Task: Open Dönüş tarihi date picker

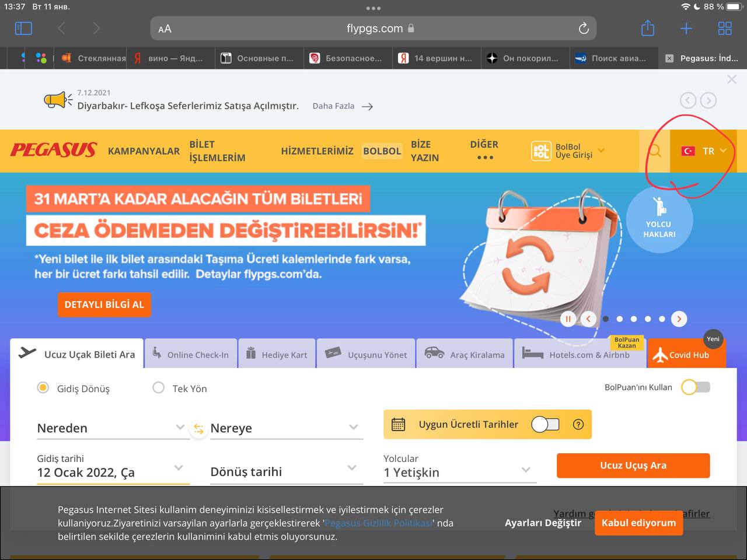Action: (286, 471)
